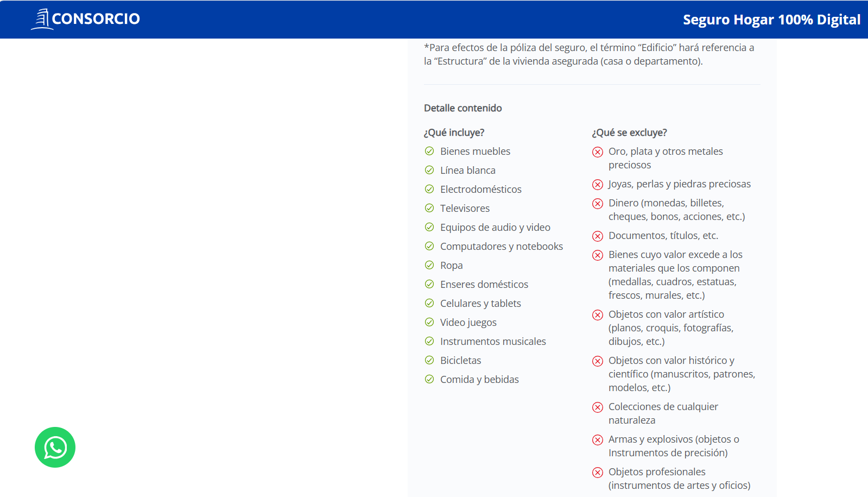Click the check icon beside Computadores y notebooks
This screenshot has width=868, height=497.
point(429,246)
